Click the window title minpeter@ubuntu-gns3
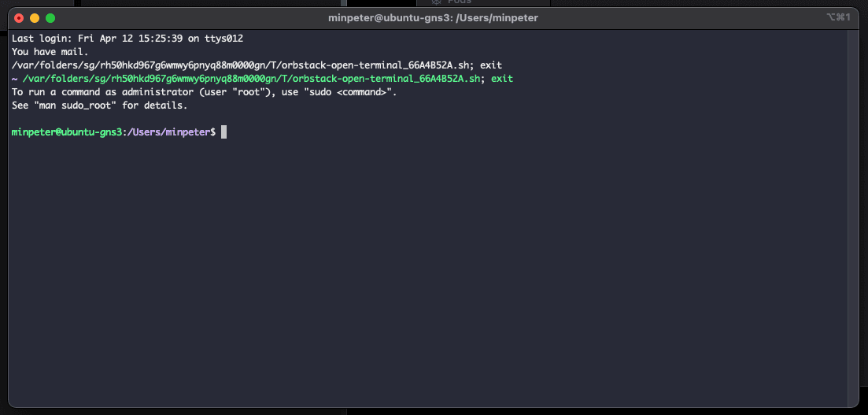The height and width of the screenshot is (415, 868). point(433,18)
